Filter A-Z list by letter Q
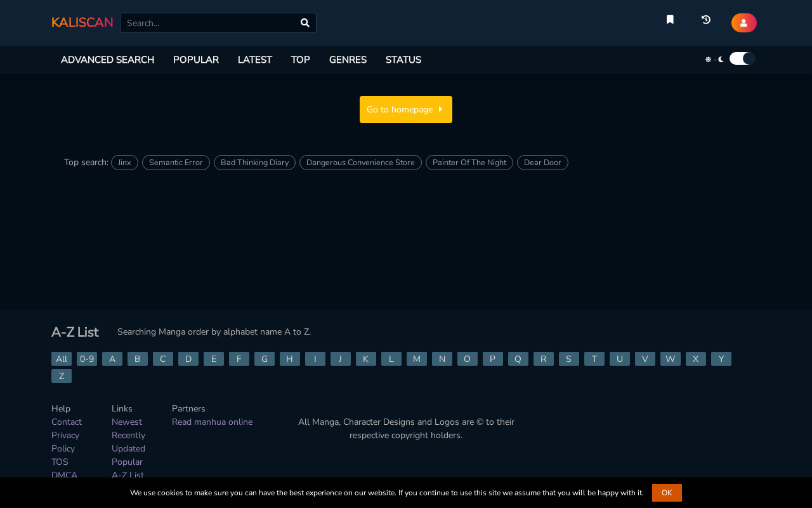 518,359
